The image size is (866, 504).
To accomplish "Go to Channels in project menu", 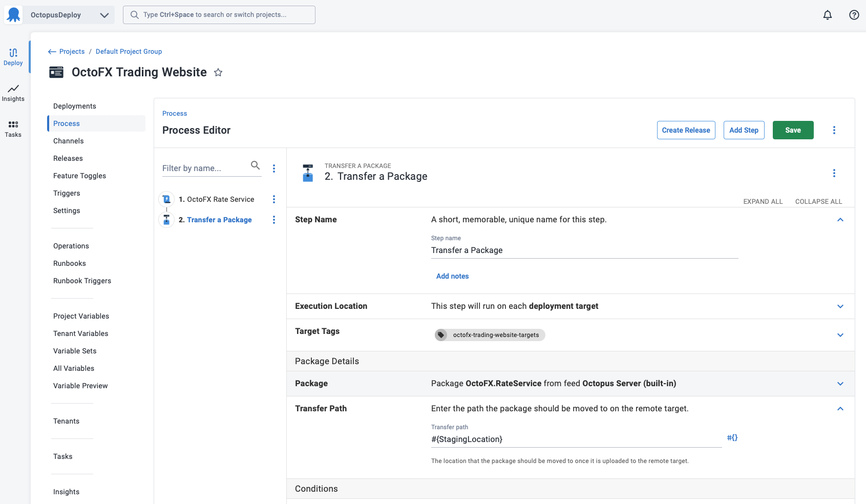I will click(69, 141).
